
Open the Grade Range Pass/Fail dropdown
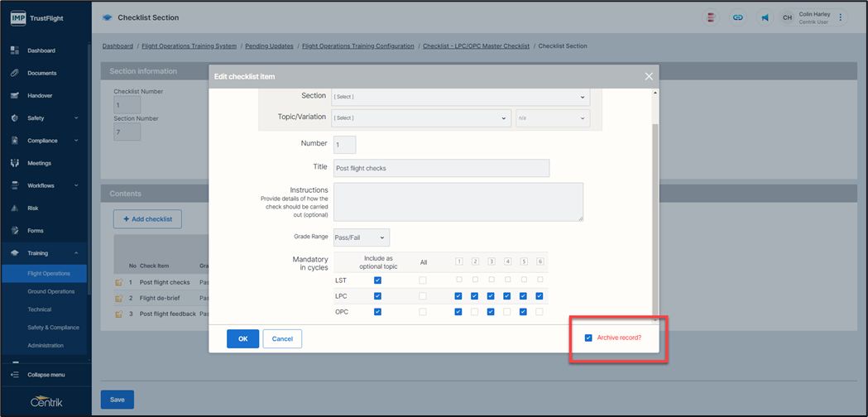click(x=362, y=238)
